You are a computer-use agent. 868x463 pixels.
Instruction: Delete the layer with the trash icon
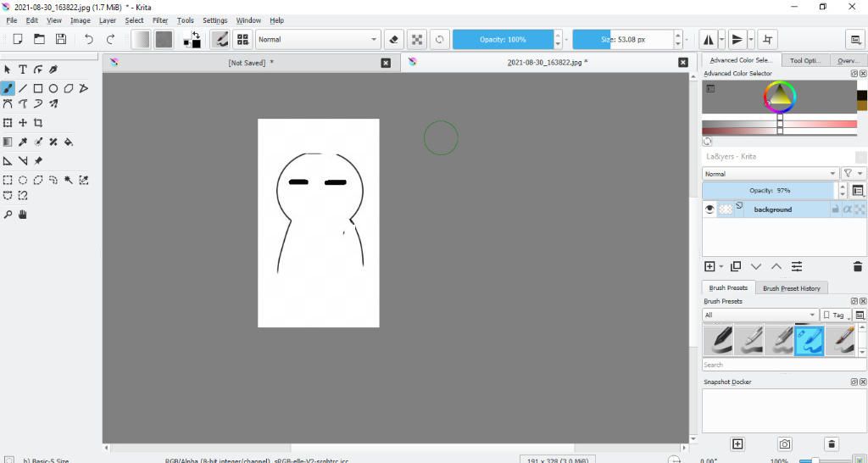(857, 266)
